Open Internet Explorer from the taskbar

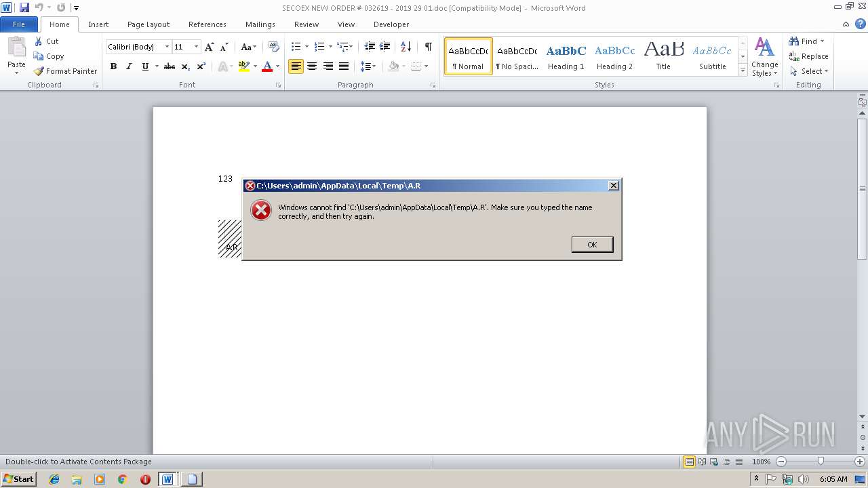tap(54, 479)
